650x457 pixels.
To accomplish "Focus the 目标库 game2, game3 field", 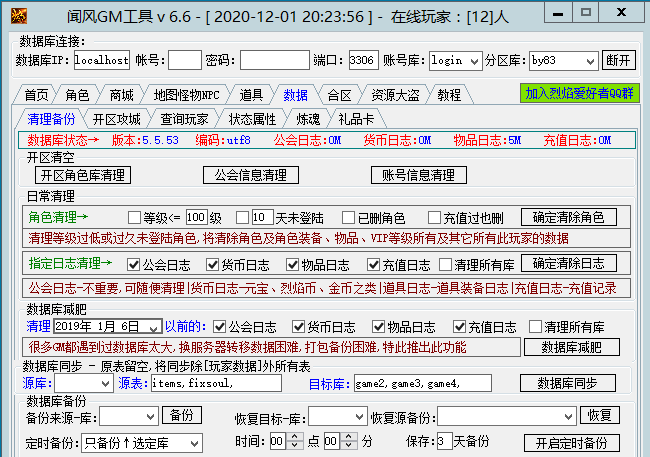I will 423,383.
